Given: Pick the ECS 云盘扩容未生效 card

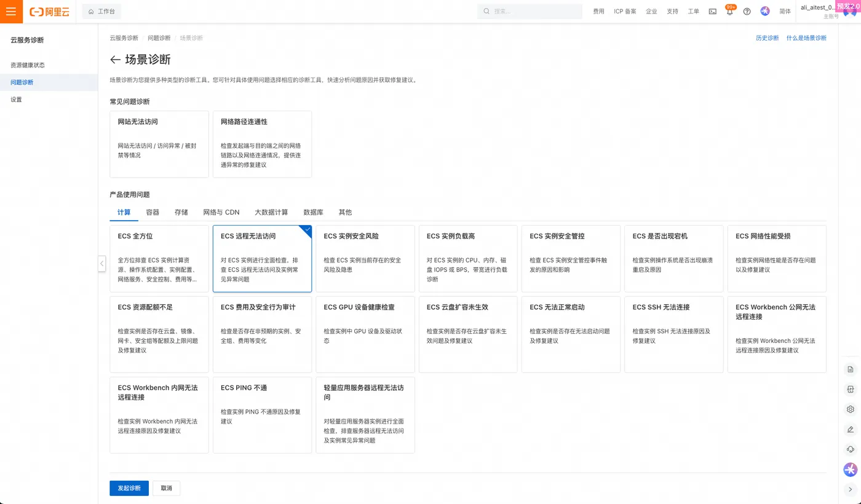Looking at the screenshot, I should (468, 334).
